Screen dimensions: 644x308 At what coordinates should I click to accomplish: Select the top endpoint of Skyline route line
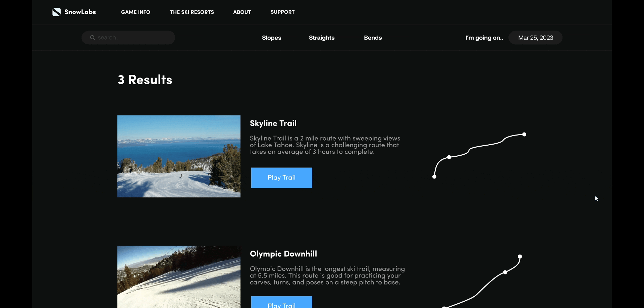pyautogui.click(x=524, y=135)
